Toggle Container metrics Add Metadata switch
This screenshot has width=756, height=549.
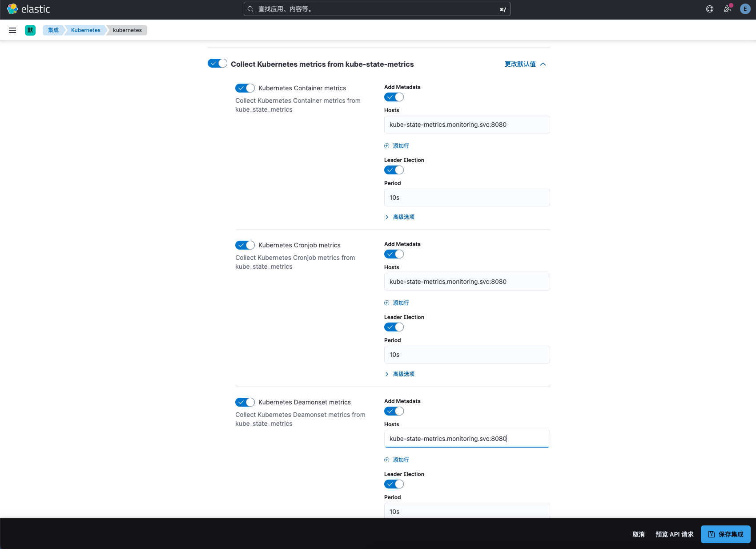pos(394,97)
